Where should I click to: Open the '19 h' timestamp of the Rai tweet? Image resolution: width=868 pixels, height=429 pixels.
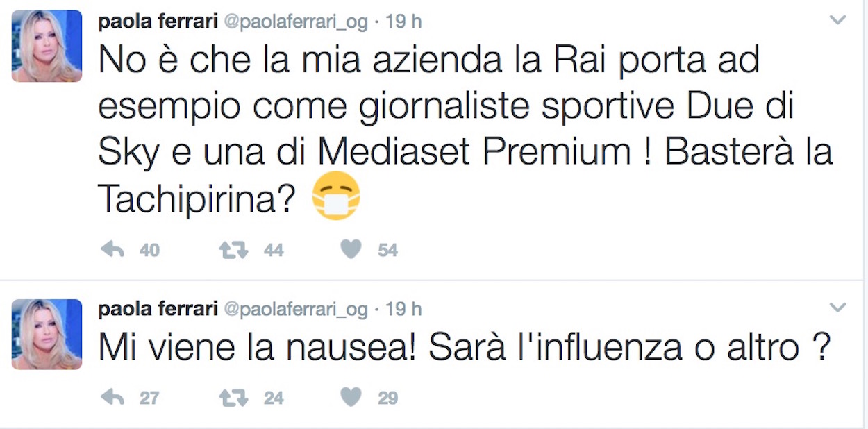(x=403, y=22)
